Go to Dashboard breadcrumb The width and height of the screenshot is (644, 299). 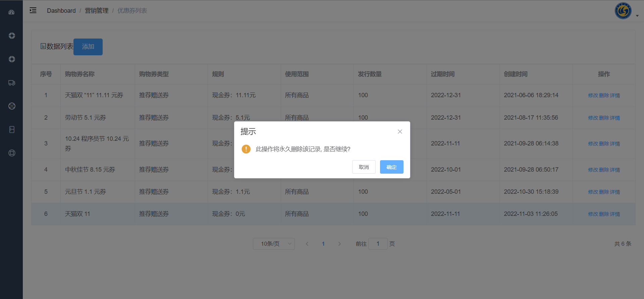pos(61,11)
